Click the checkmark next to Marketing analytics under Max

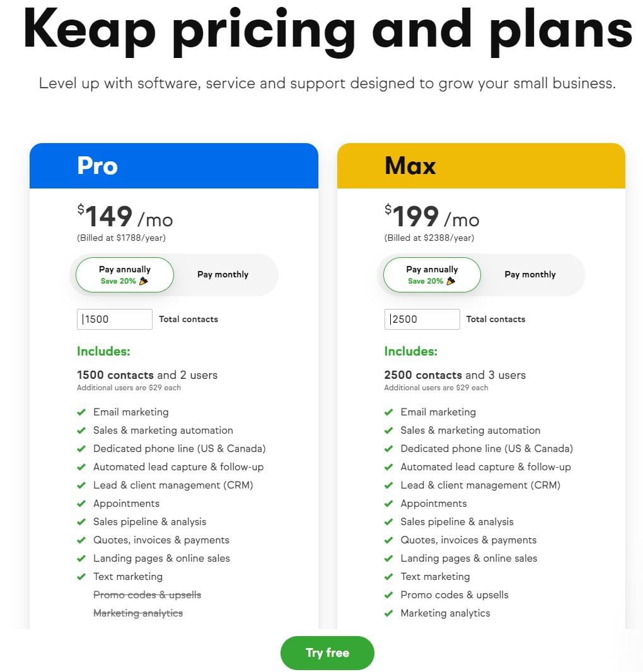(x=389, y=613)
